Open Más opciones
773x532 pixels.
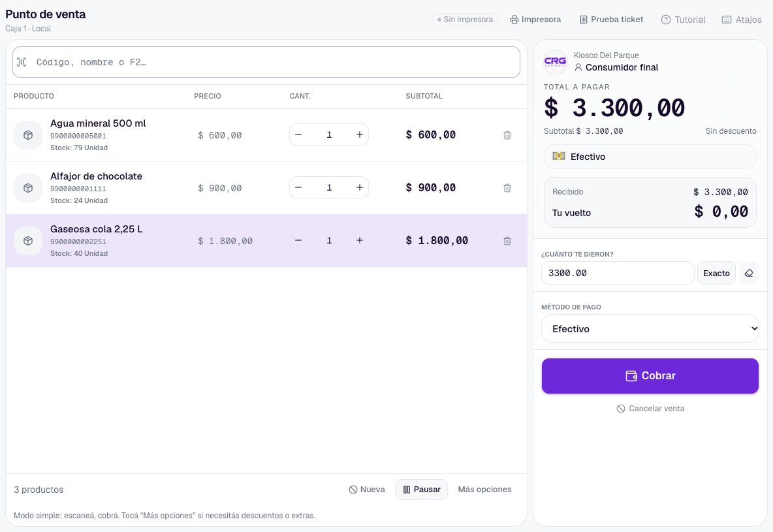(484, 490)
